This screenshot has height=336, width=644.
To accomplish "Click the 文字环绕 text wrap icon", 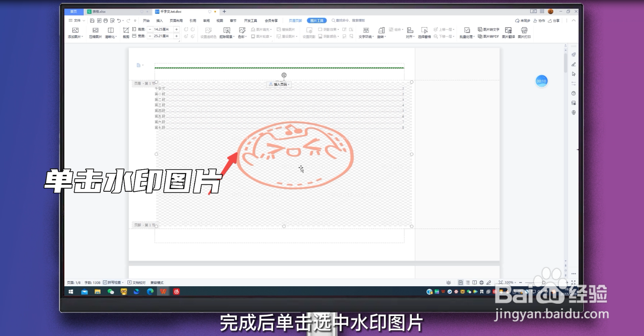I will 366,30.
